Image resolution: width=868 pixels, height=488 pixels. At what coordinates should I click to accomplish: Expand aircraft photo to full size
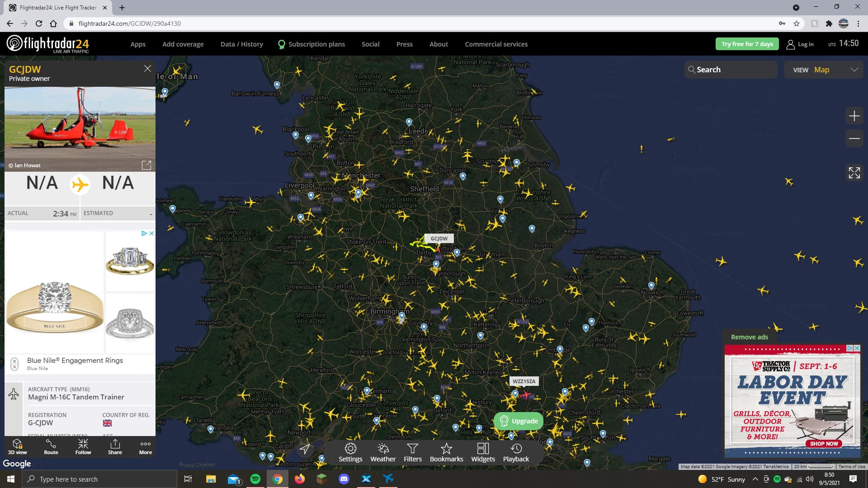point(146,165)
